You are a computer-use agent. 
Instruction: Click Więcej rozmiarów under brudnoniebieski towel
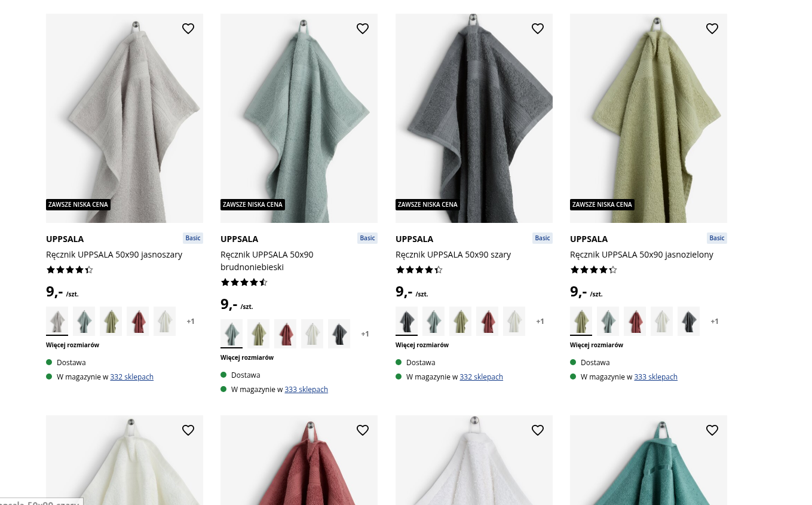(x=247, y=357)
